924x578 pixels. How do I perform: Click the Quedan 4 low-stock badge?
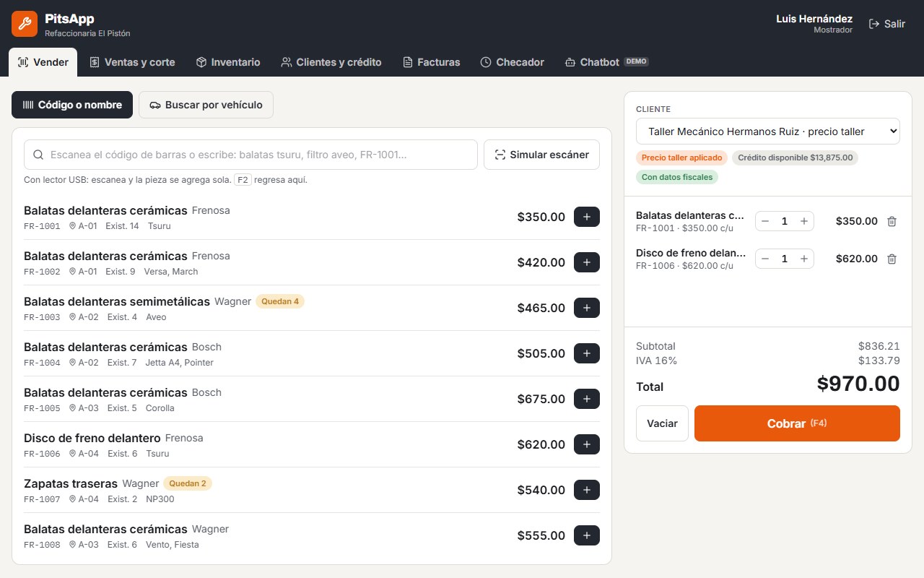(x=280, y=301)
